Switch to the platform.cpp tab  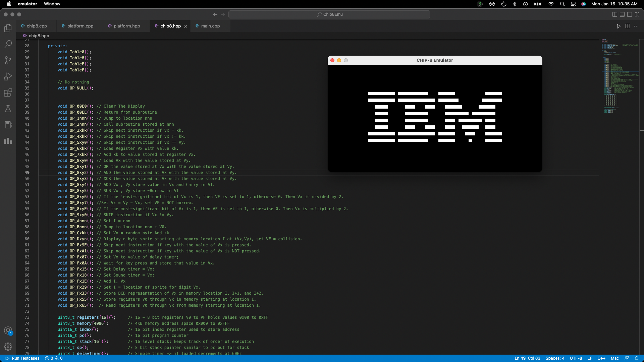point(80,26)
